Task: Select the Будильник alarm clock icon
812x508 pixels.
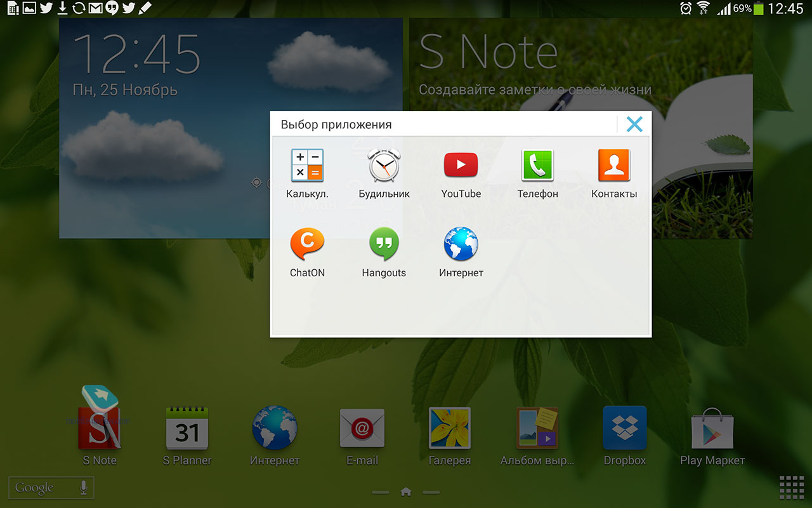Action: pos(384,166)
